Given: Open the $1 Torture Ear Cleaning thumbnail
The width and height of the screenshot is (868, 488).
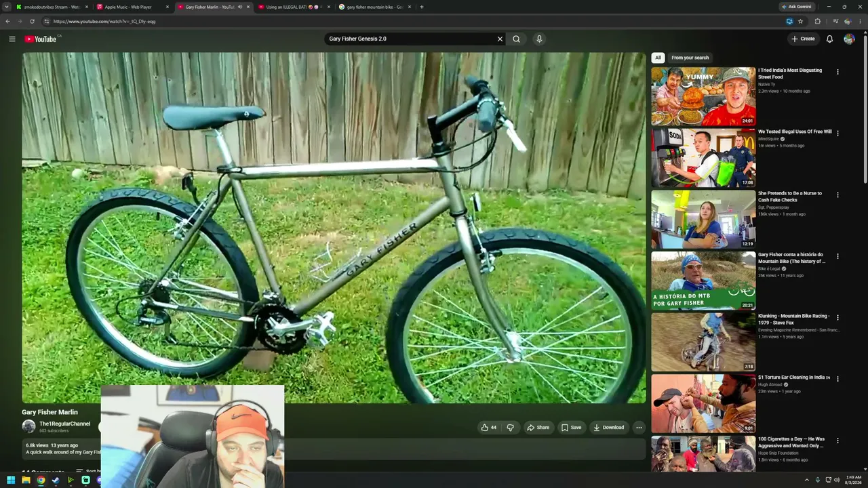Looking at the screenshot, I should click(703, 403).
